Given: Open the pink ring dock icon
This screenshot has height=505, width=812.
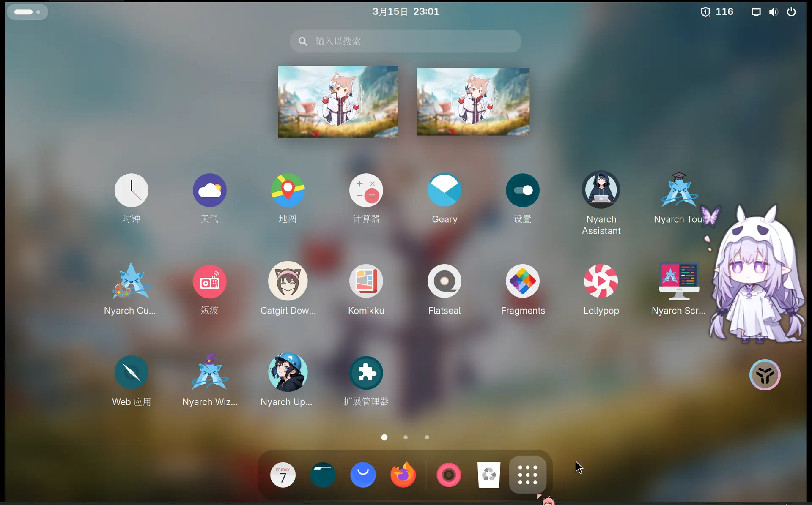Looking at the screenshot, I should (449, 475).
